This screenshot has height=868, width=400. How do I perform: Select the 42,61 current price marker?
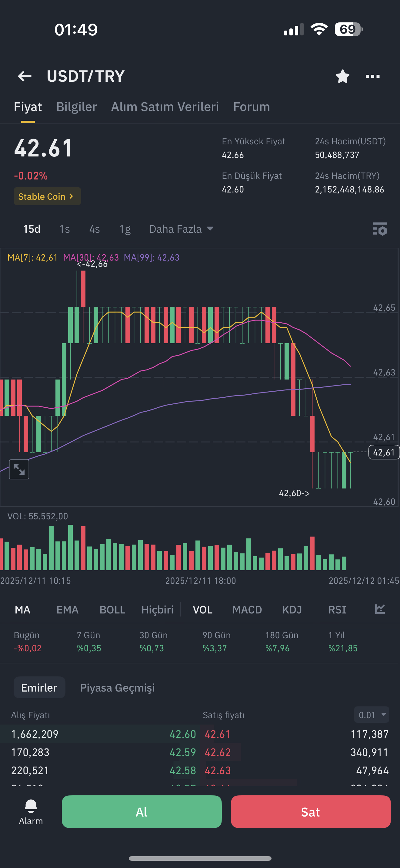[384, 452]
